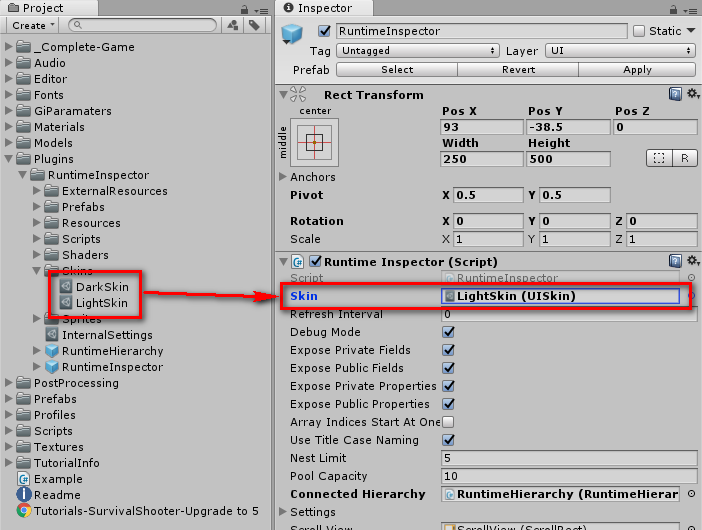Open the Inspector panel options menu icon
The width and height of the screenshot is (702, 530).
click(x=690, y=10)
